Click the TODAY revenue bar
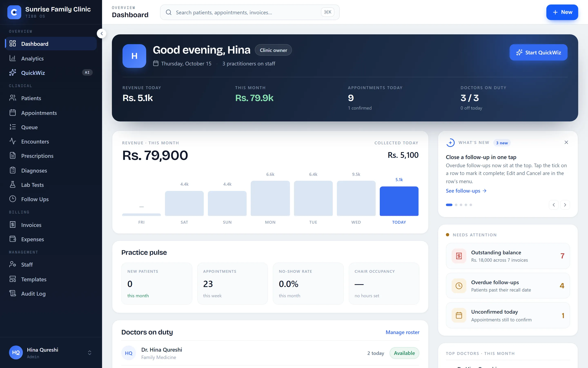This screenshot has height=368, width=588. point(399,201)
